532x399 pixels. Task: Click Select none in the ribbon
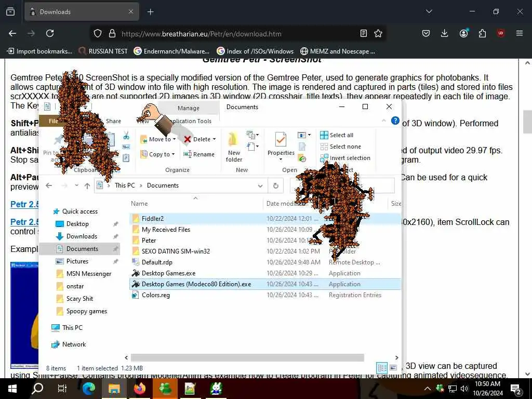tap(341, 147)
